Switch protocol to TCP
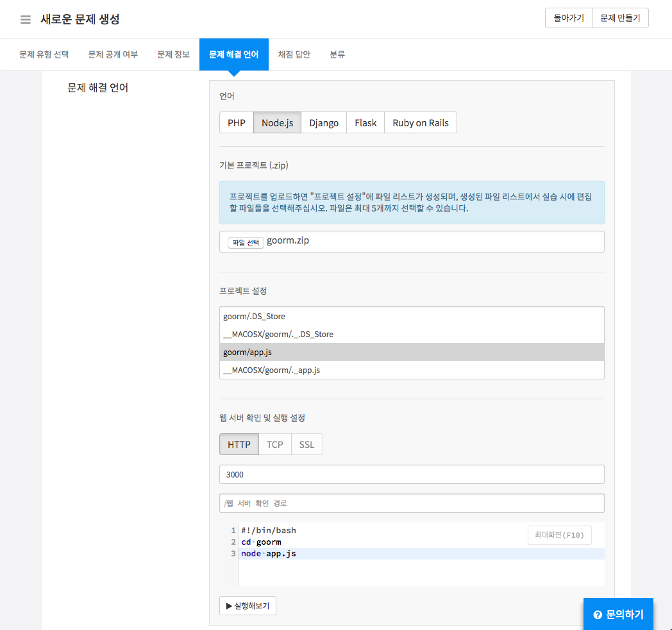The image size is (672, 630). pos(275,444)
